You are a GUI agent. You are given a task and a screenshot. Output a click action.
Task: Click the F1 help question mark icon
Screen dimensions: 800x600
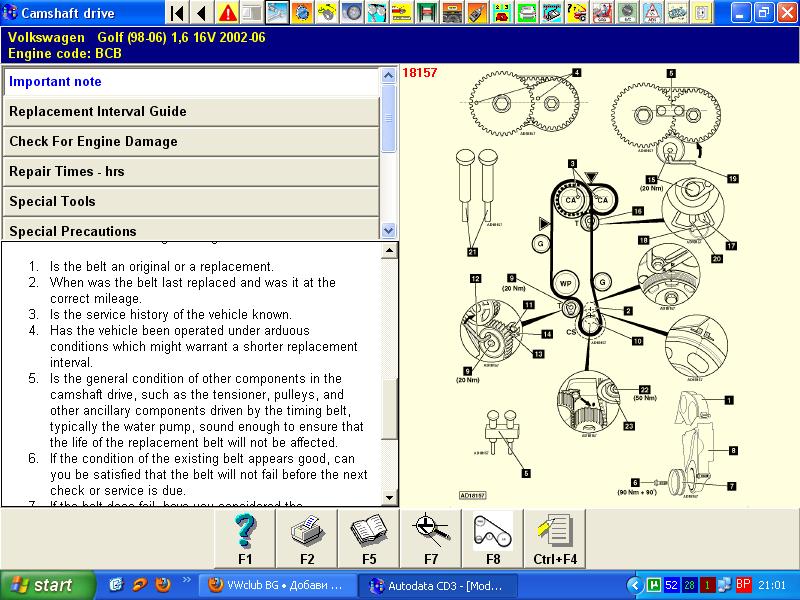point(245,540)
